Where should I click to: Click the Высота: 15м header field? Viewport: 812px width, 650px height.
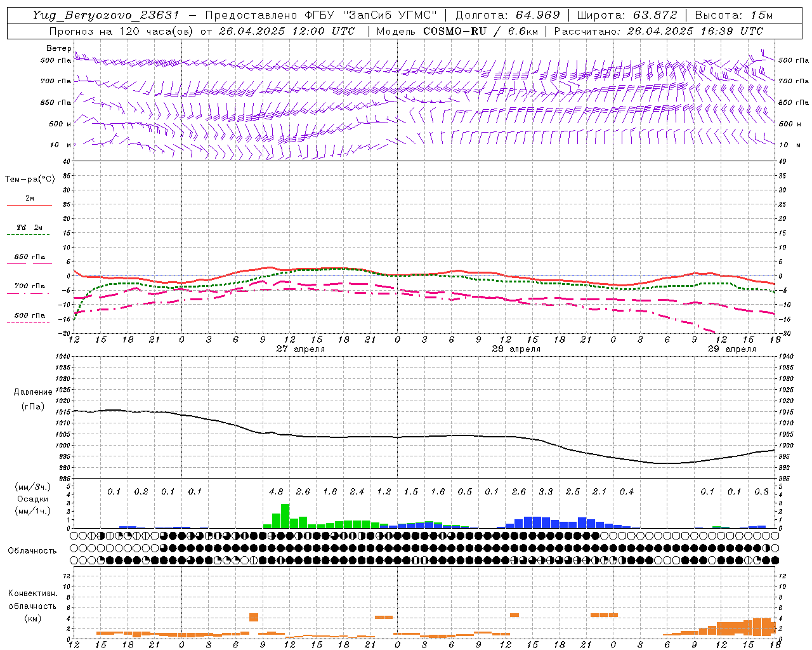[734, 15]
